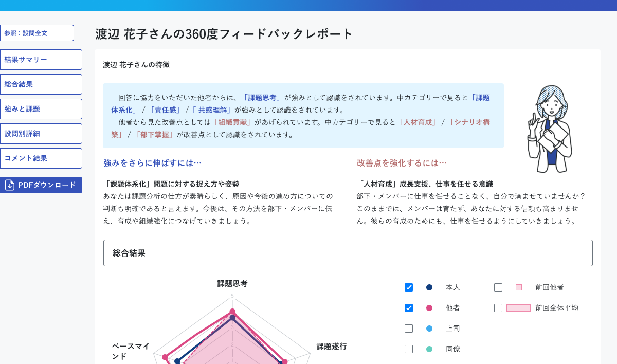Open the 参照：設問全文 link

coord(37,33)
